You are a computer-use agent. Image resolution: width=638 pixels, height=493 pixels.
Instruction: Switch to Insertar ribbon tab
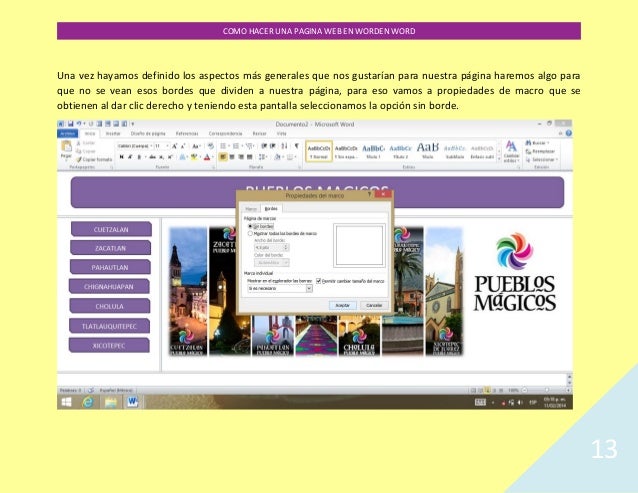tap(113, 133)
